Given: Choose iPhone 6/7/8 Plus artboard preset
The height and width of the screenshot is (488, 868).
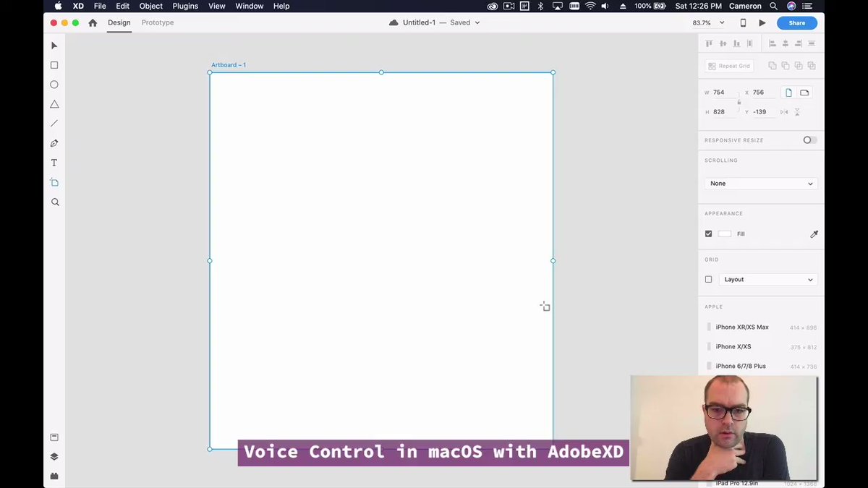Looking at the screenshot, I should point(761,367).
